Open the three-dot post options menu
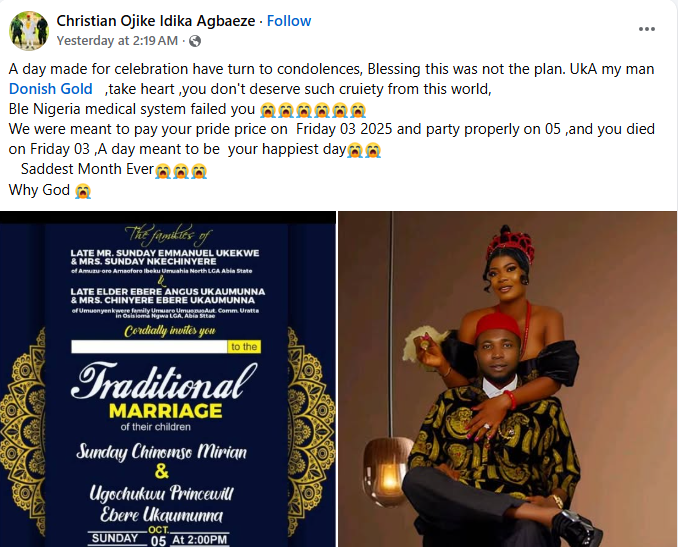 pos(646,29)
